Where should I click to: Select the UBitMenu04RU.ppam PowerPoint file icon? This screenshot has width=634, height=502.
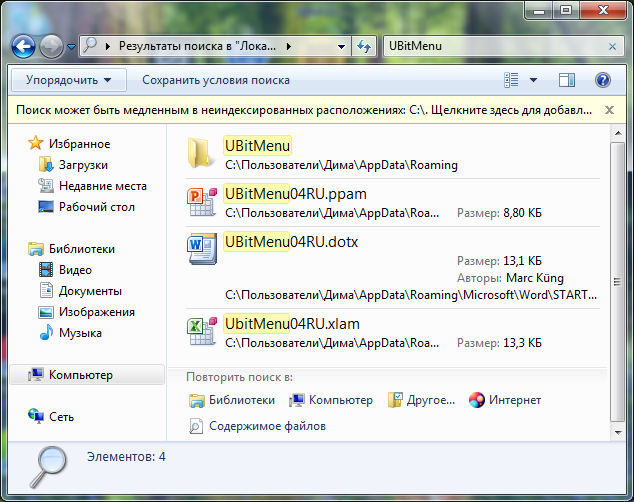(202, 202)
